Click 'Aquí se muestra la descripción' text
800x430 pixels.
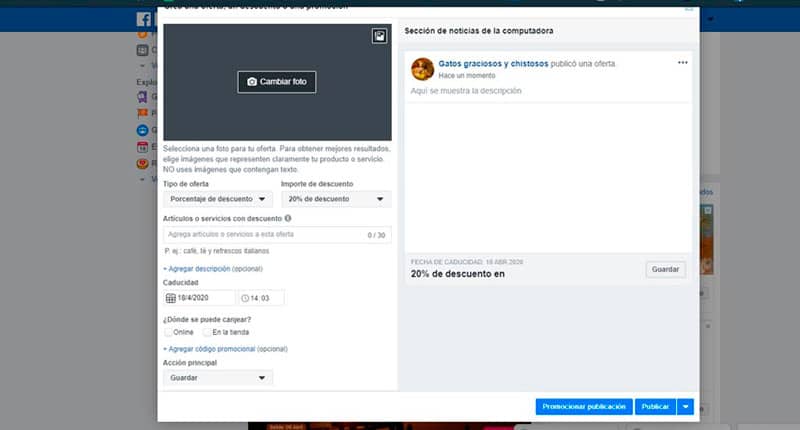(x=466, y=91)
